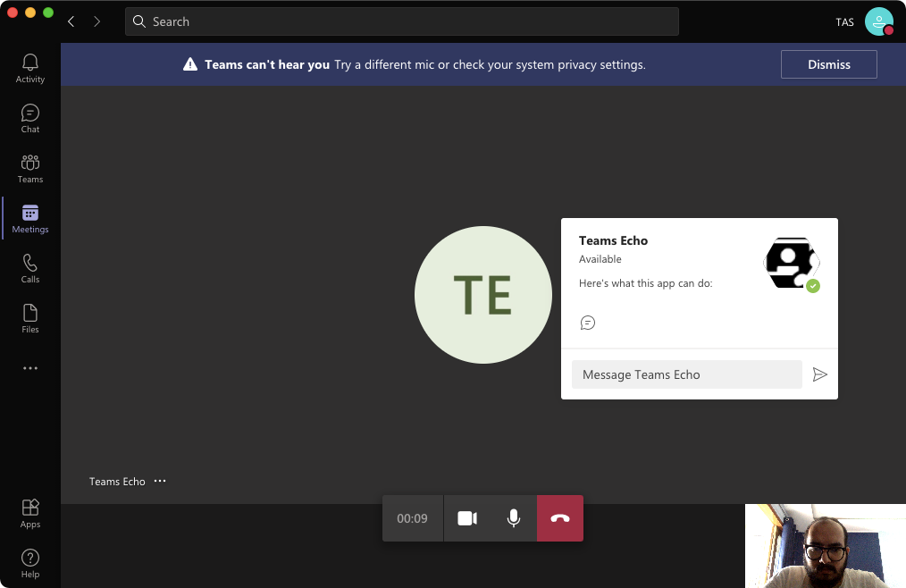Open more options next to Teams Echo
This screenshot has height=588, width=906.
(160, 481)
